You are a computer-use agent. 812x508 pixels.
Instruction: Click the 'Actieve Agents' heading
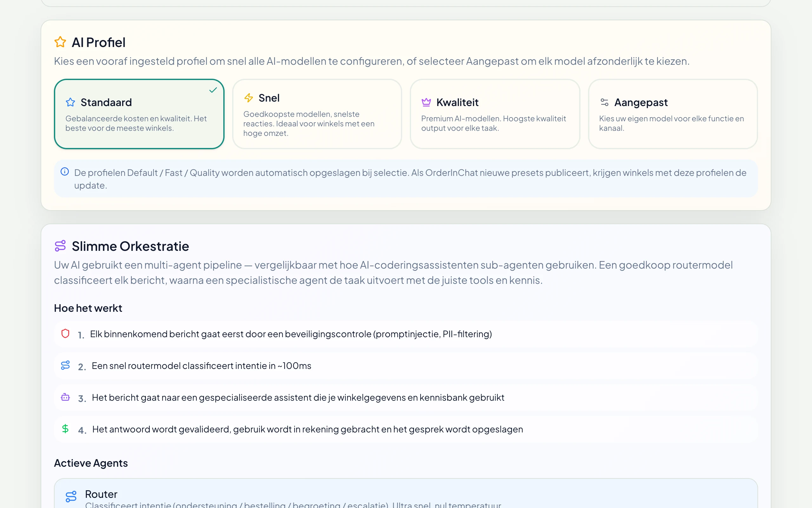91,463
